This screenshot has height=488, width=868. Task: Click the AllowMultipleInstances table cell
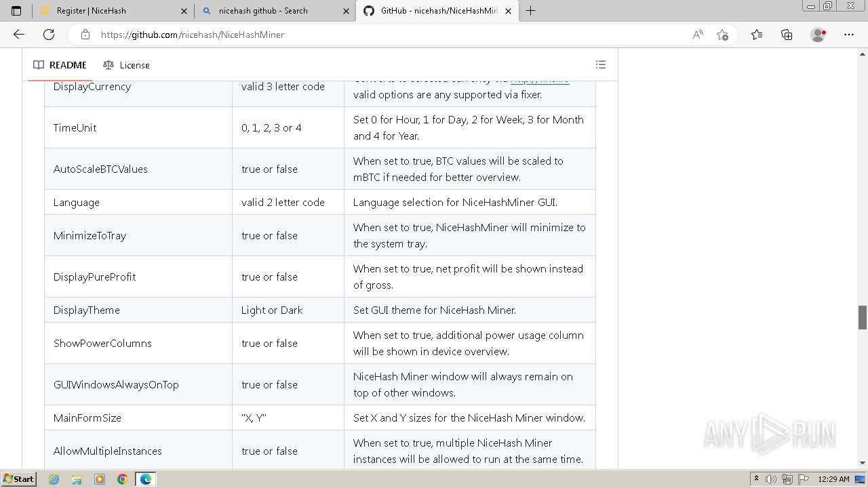tap(138, 451)
